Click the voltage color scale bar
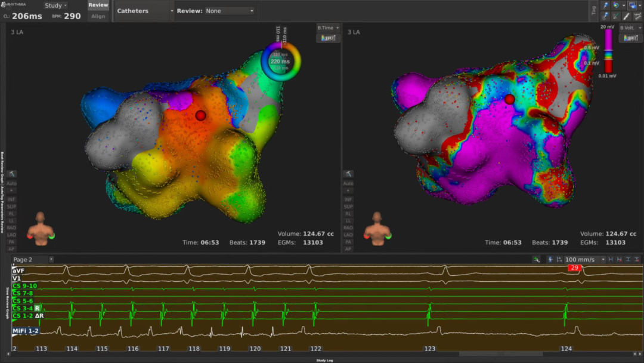Viewport: 644px width, 363px height. coord(608,50)
